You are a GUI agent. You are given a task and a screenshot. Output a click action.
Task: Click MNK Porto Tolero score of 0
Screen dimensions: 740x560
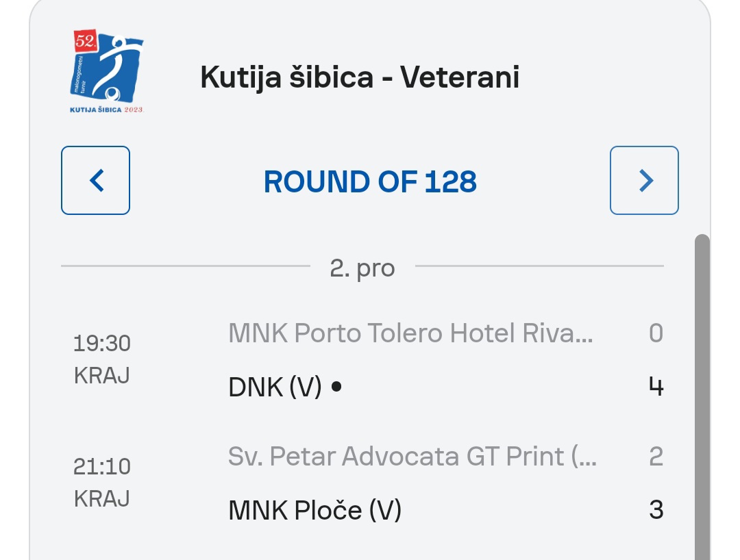point(656,333)
